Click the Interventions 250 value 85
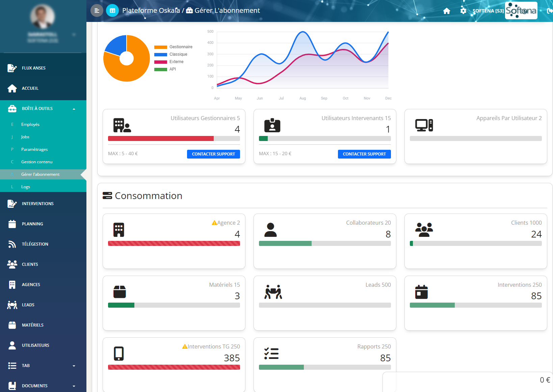 pyautogui.click(x=536, y=296)
